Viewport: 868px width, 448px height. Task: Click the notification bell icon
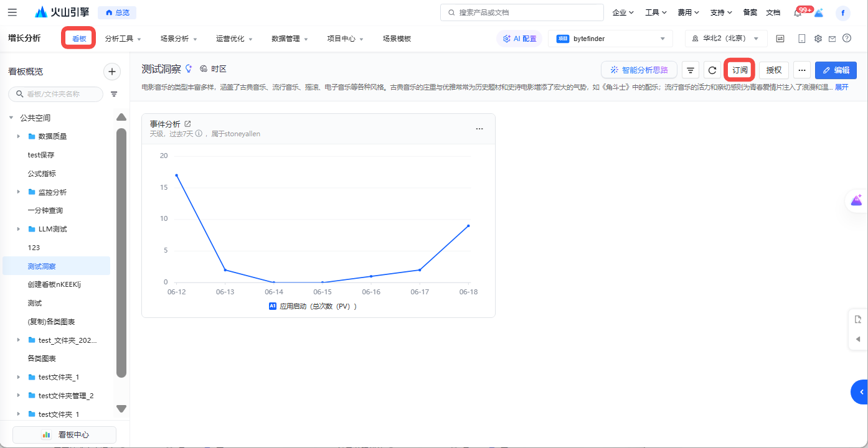click(798, 13)
